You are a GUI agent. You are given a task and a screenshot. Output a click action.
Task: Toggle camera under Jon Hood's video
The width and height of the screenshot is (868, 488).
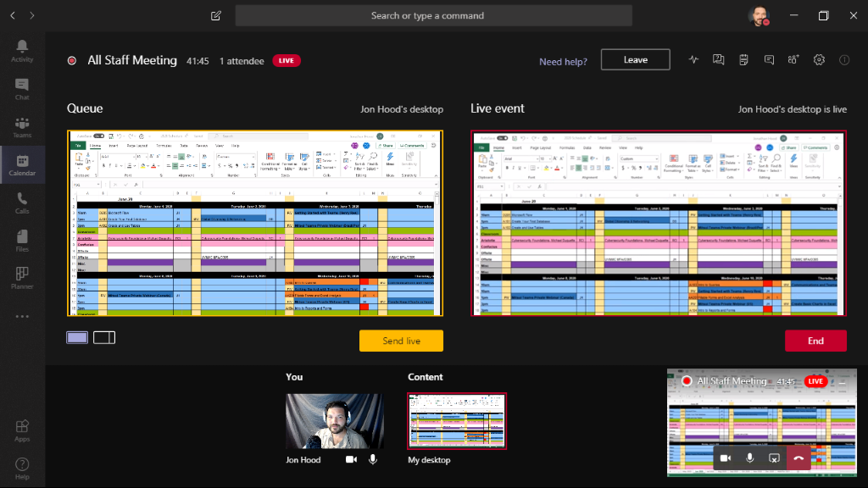[x=351, y=459]
